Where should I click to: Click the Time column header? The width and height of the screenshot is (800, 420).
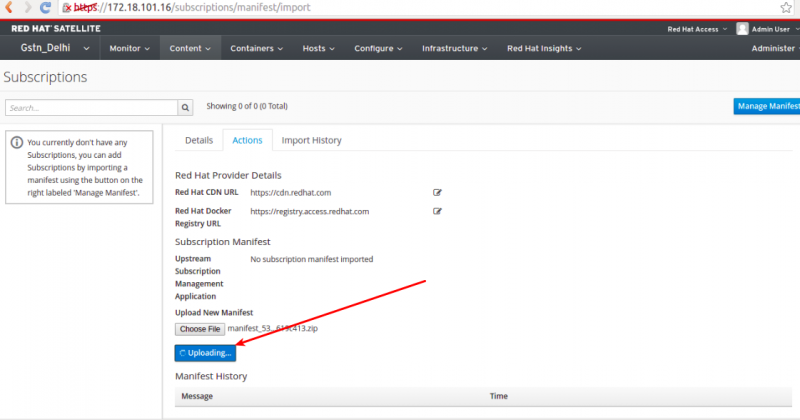tap(498, 396)
